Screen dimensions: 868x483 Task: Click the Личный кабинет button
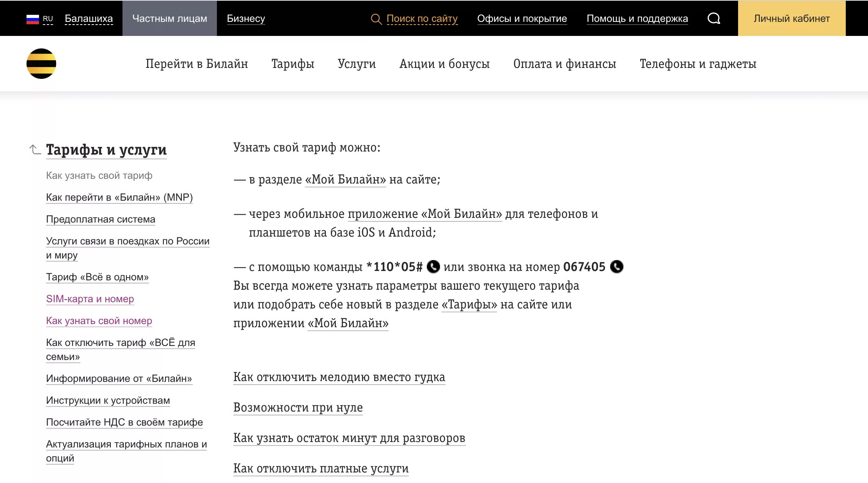pos(792,18)
